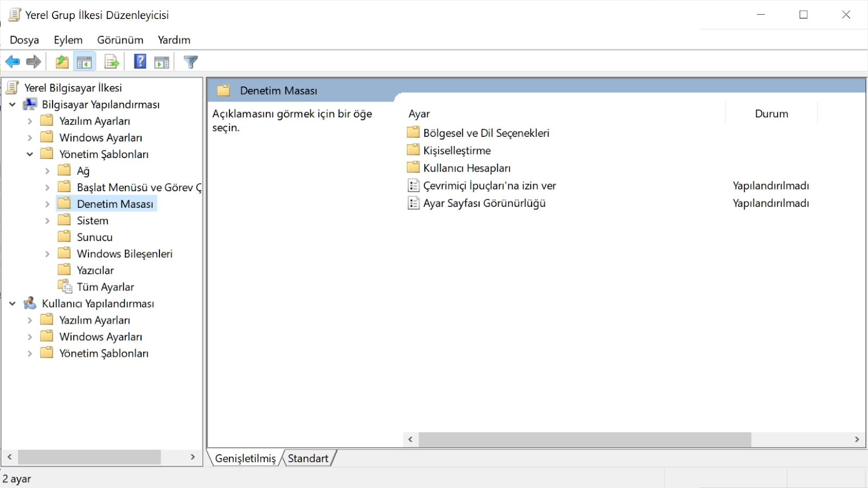The width and height of the screenshot is (868, 488).
Task: Select the Çevrimiçi İpuçları'na izin ver setting
Action: tap(490, 186)
